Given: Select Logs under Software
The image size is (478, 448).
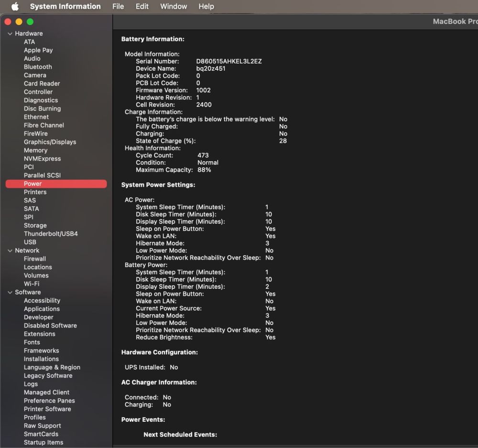Looking at the screenshot, I should (31, 384).
